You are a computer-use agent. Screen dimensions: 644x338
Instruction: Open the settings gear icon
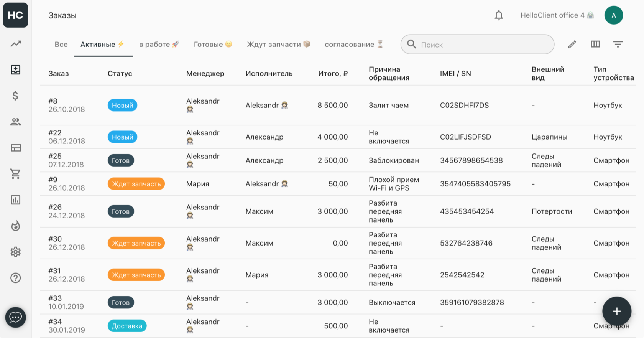coord(15,252)
